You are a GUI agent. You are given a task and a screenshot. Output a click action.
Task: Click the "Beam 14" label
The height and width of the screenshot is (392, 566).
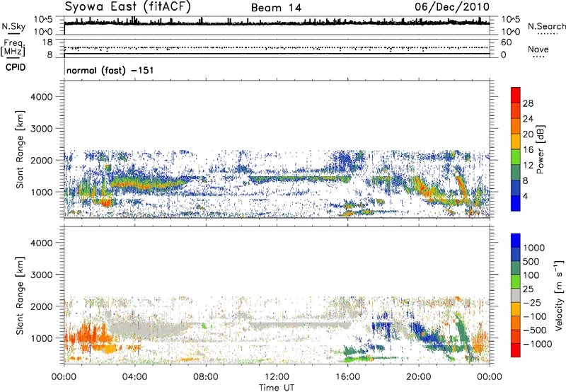[x=276, y=8]
